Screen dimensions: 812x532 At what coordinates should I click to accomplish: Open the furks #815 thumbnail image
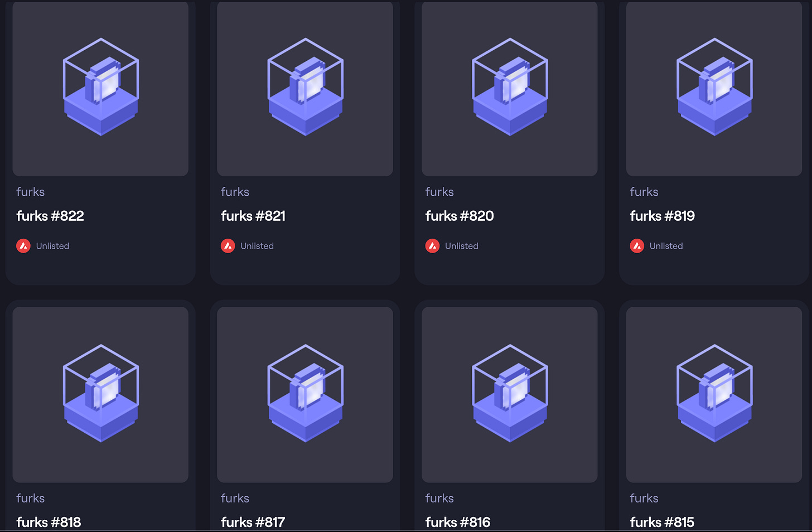pos(714,394)
